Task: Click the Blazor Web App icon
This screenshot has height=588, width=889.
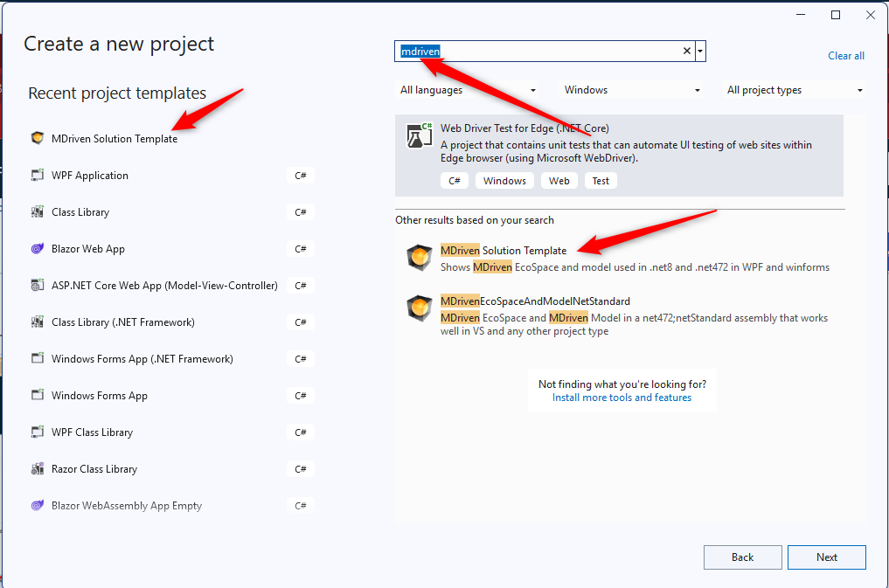Action: click(x=38, y=249)
